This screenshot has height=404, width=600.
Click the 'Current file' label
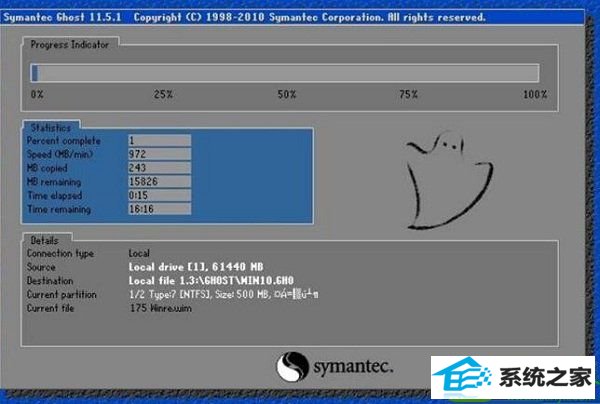point(50,308)
